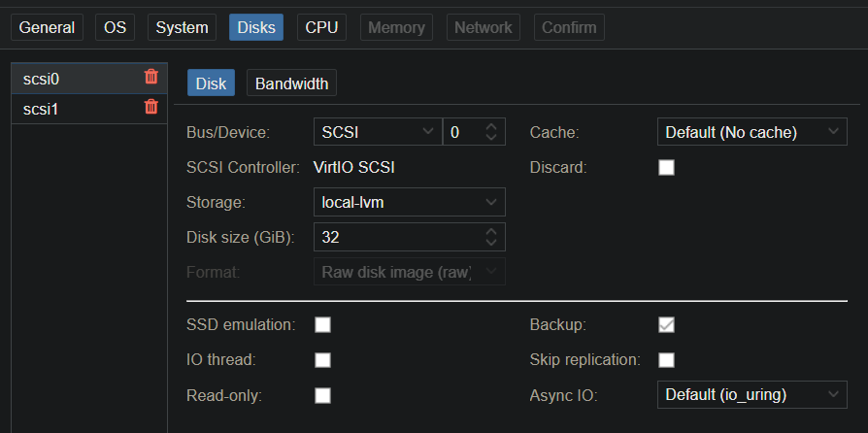
Task: Delete the scsi0 disk with trash icon
Action: [x=150, y=77]
